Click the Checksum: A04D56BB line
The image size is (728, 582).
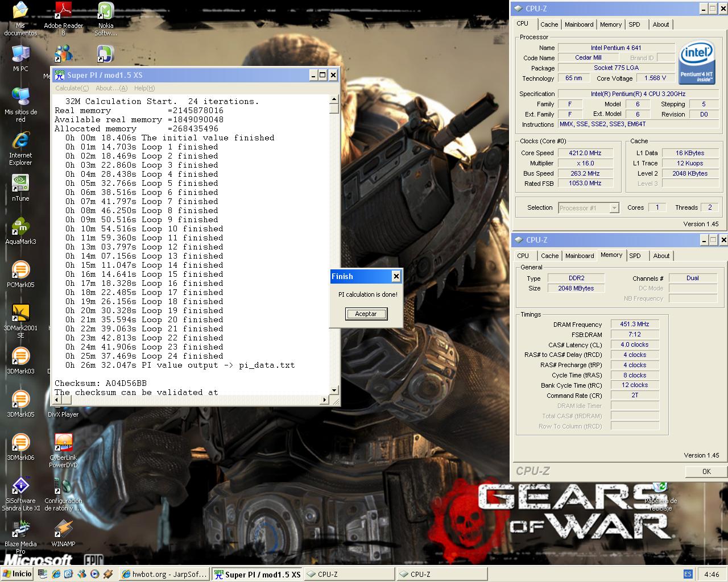coord(101,383)
